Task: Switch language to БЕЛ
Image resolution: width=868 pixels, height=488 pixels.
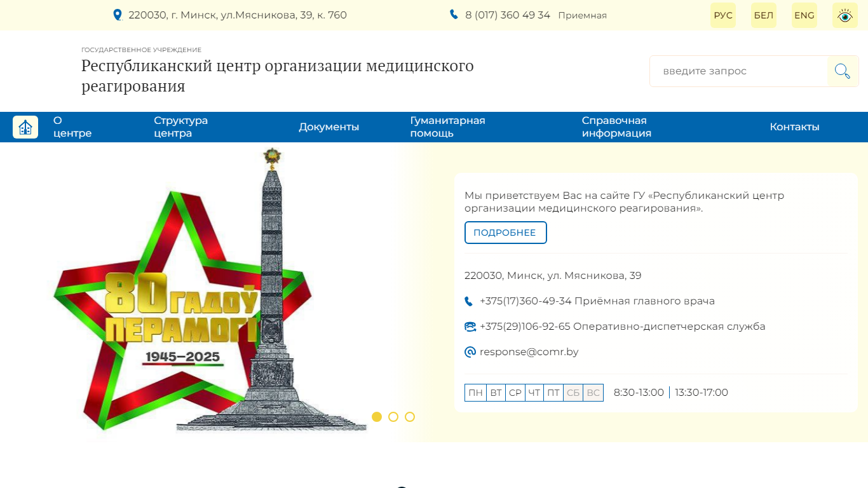Action: tap(764, 15)
